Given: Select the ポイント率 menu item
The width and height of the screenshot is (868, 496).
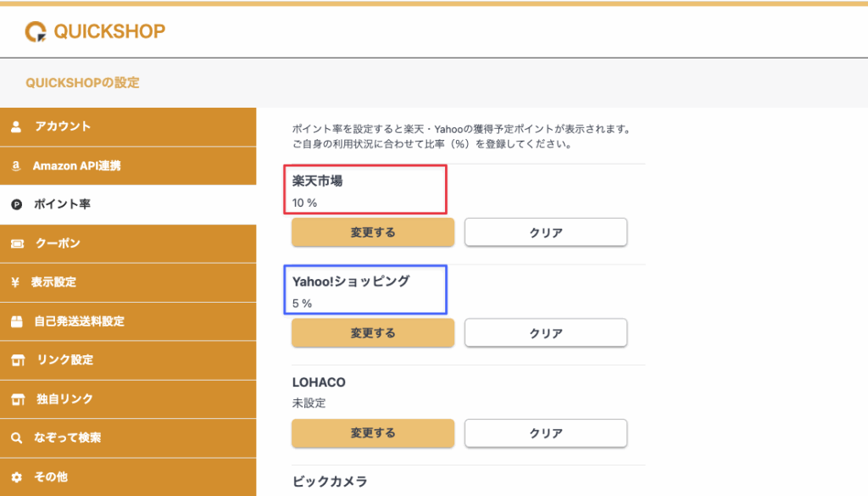Looking at the screenshot, I should pyautogui.click(x=62, y=205).
